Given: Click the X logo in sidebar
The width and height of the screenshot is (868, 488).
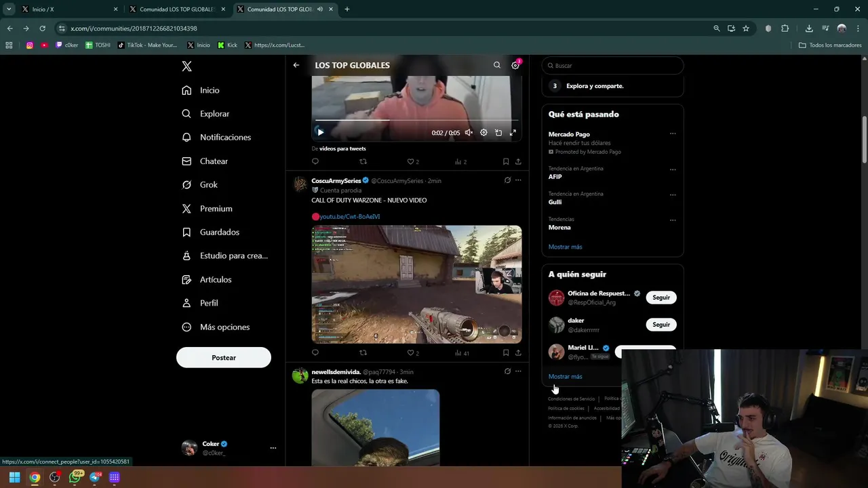Looking at the screenshot, I should click(x=186, y=66).
